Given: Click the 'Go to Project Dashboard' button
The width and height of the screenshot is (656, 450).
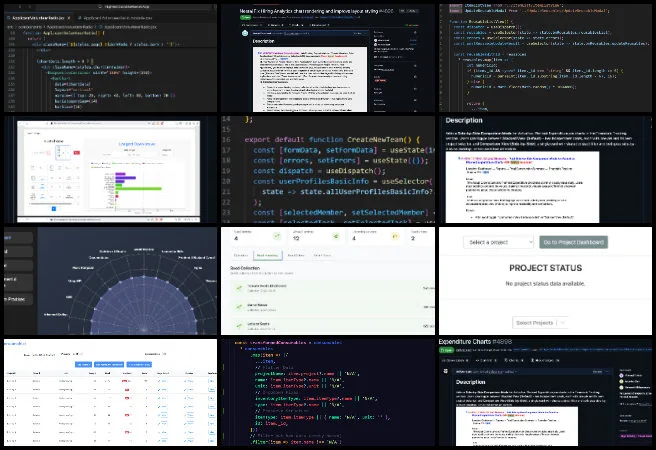Looking at the screenshot, I should pyautogui.click(x=573, y=242).
